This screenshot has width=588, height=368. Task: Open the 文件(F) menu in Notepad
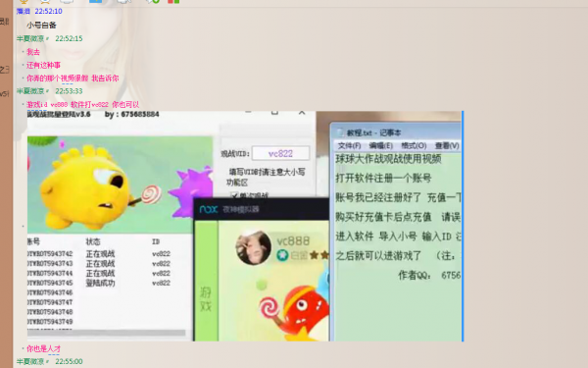point(349,145)
